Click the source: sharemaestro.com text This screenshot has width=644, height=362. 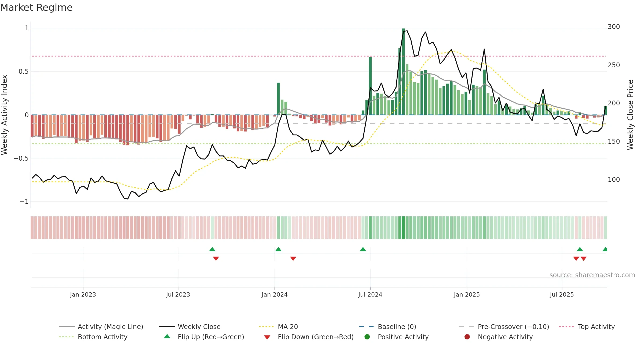tap(592, 275)
